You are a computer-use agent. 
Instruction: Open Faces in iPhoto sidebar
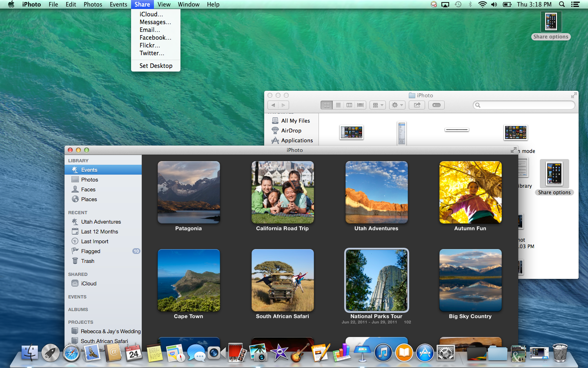click(x=103, y=189)
